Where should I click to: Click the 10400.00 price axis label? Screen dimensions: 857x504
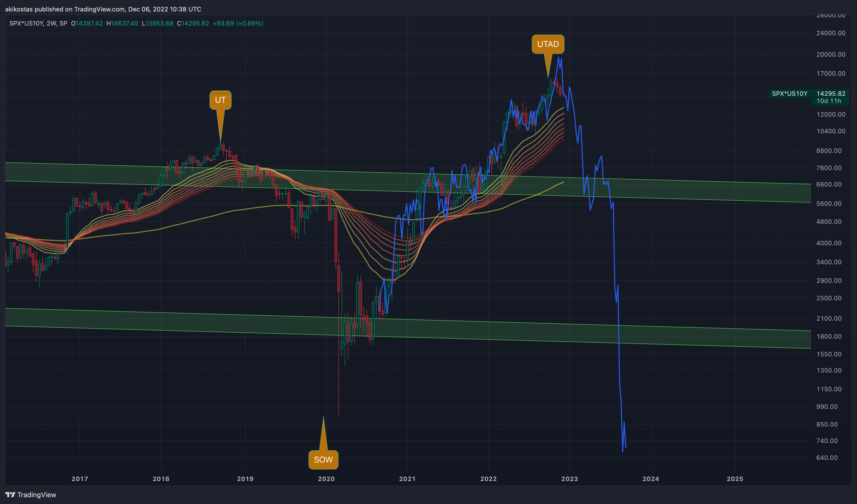tap(831, 131)
